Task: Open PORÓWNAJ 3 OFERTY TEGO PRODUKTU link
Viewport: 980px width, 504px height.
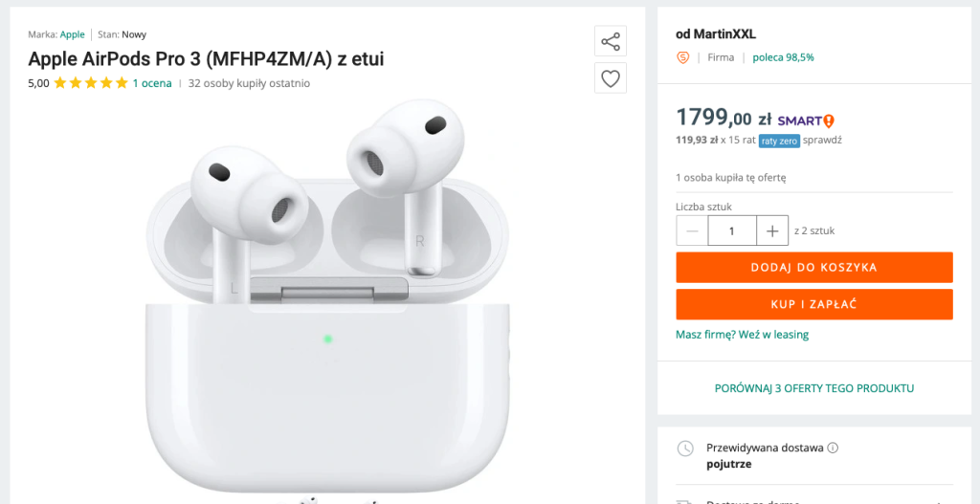Action: click(x=813, y=388)
